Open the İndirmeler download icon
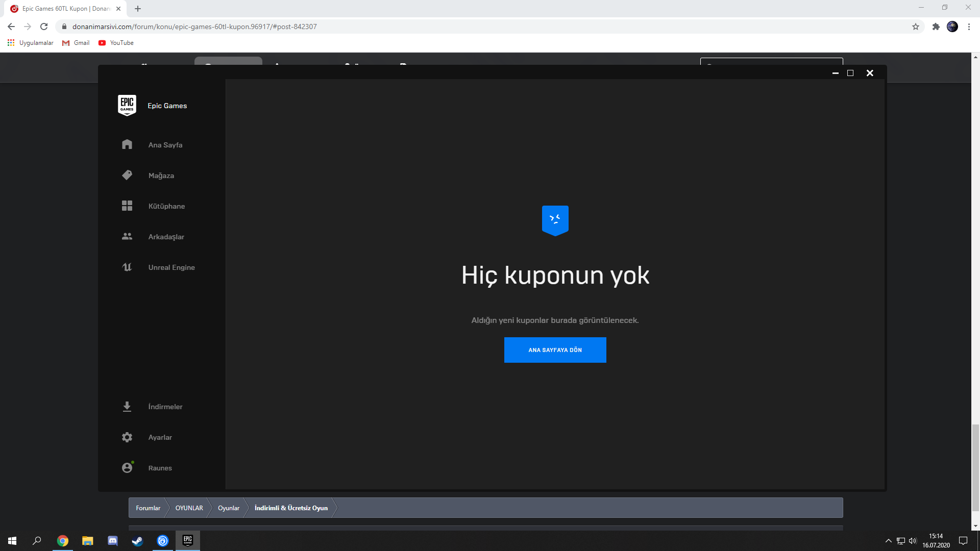The width and height of the screenshot is (980, 551). click(x=127, y=407)
